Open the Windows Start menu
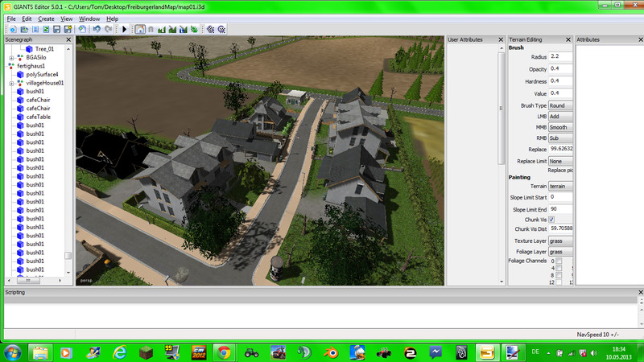 point(13,353)
